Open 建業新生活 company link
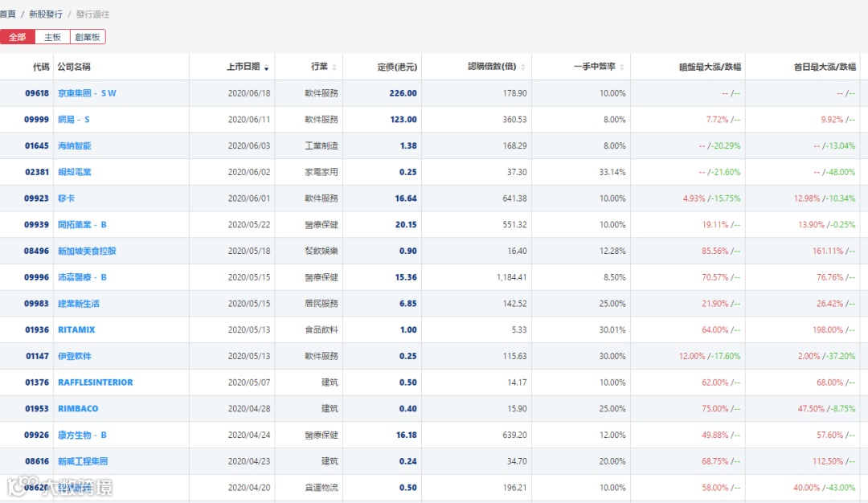This screenshot has height=503, width=868. point(79,303)
